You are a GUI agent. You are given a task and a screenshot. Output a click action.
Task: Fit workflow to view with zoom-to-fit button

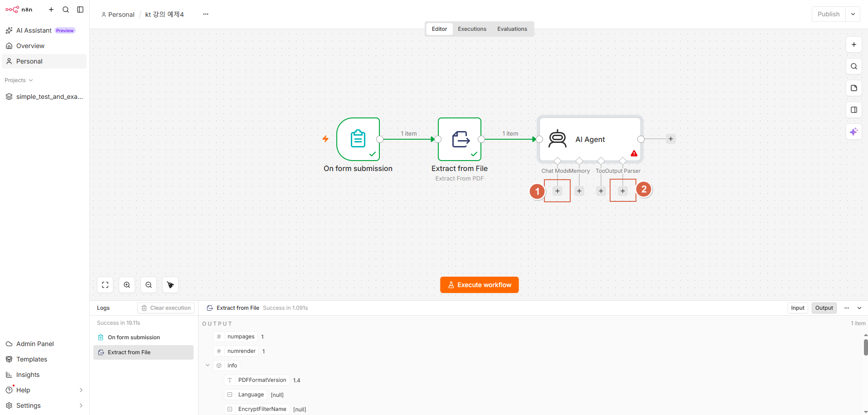[105, 285]
